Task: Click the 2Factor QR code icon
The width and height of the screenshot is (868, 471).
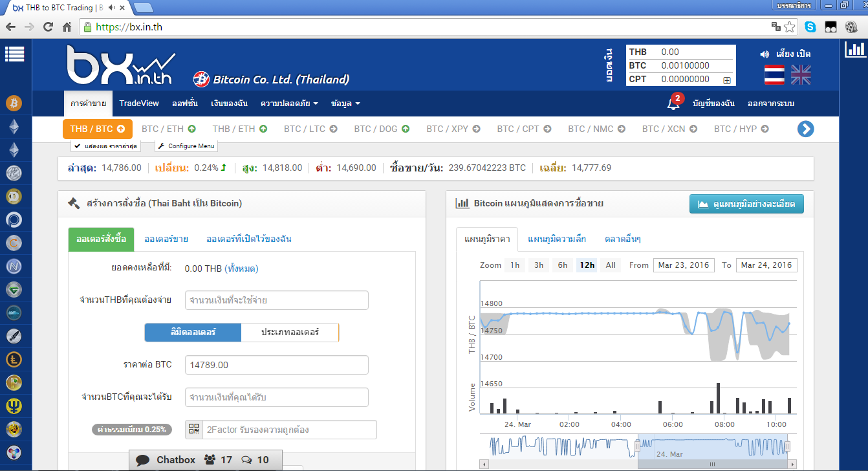Action: (x=193, y=429)
